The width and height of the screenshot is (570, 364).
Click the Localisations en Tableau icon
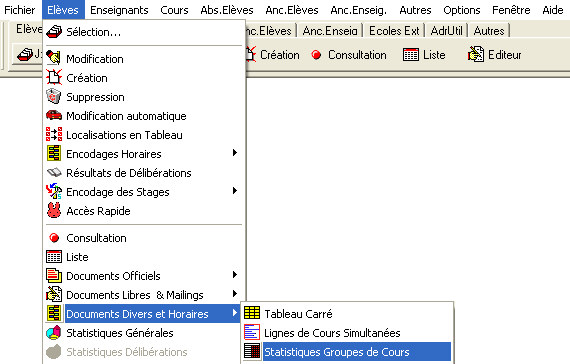click(54, 135)
